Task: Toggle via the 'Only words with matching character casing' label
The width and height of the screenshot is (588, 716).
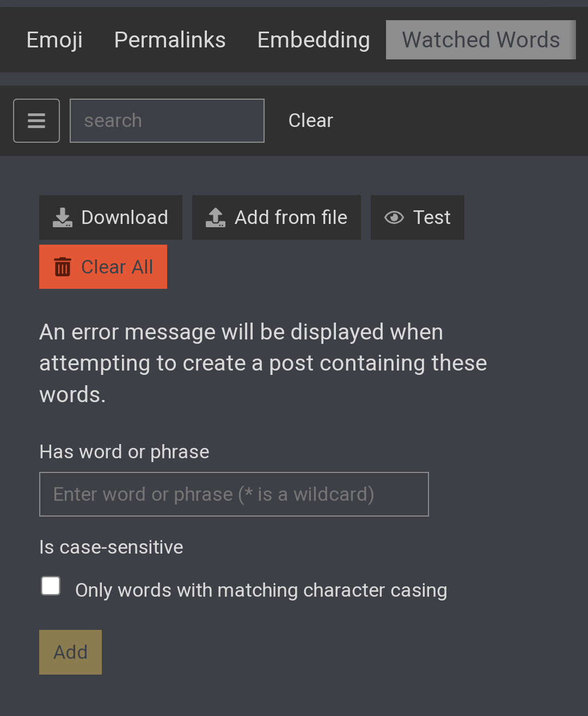Action: pos(261,590)
